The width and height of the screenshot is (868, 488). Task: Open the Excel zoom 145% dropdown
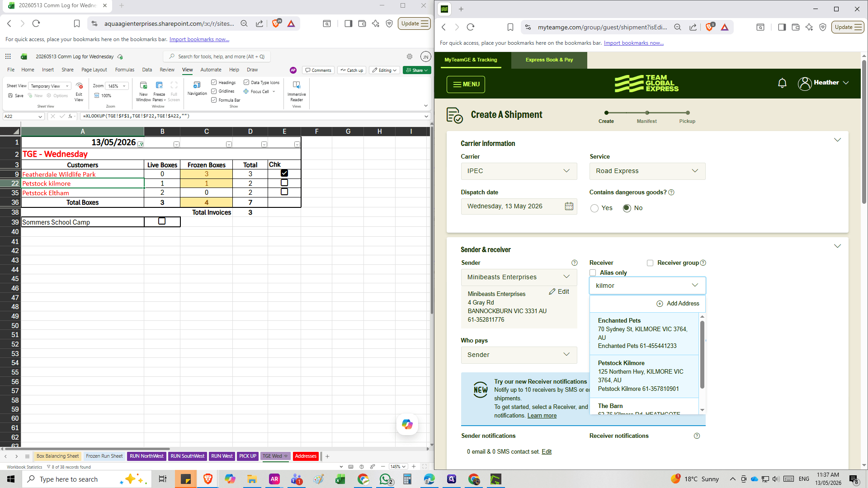(x=117, y=86)
